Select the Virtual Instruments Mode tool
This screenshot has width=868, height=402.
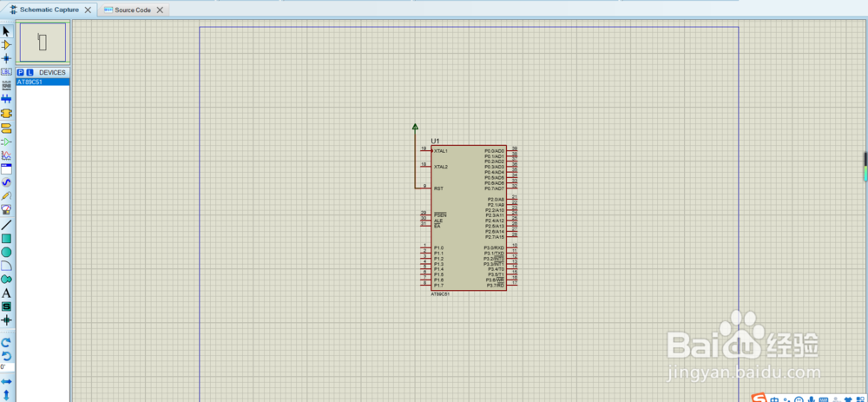pos(7,209)
